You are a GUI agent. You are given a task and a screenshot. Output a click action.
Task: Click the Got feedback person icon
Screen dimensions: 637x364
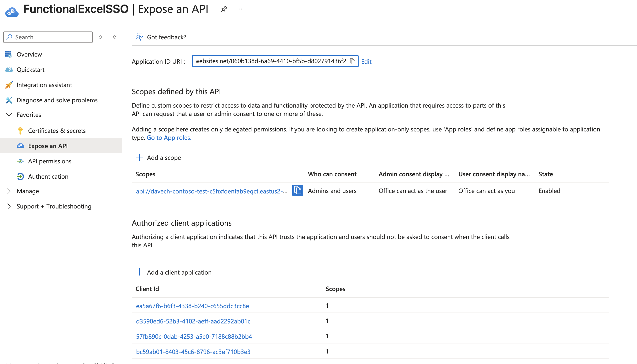click(139, 37)
